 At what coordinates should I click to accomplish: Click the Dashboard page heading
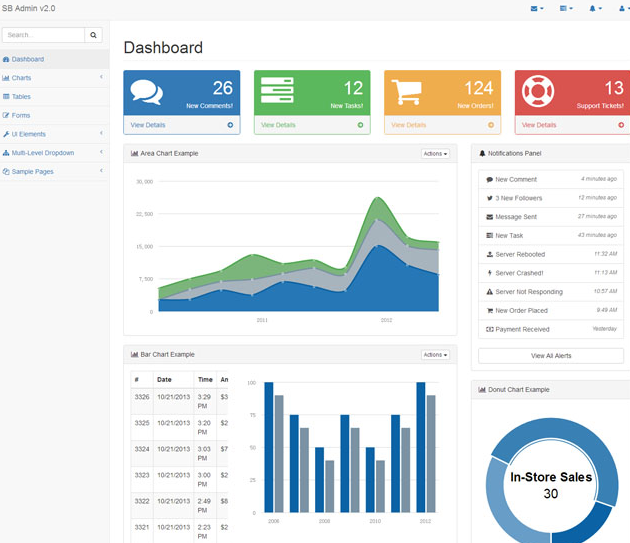tap(163, 48)
